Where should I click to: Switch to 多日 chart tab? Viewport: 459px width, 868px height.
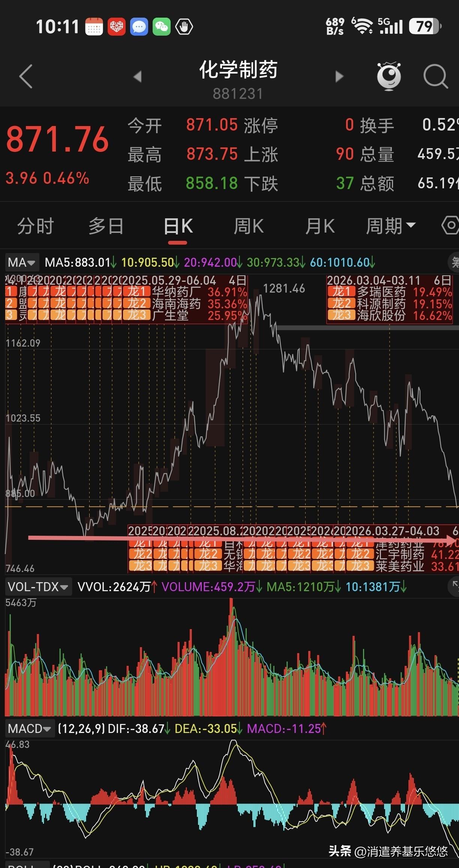(106, 226)
